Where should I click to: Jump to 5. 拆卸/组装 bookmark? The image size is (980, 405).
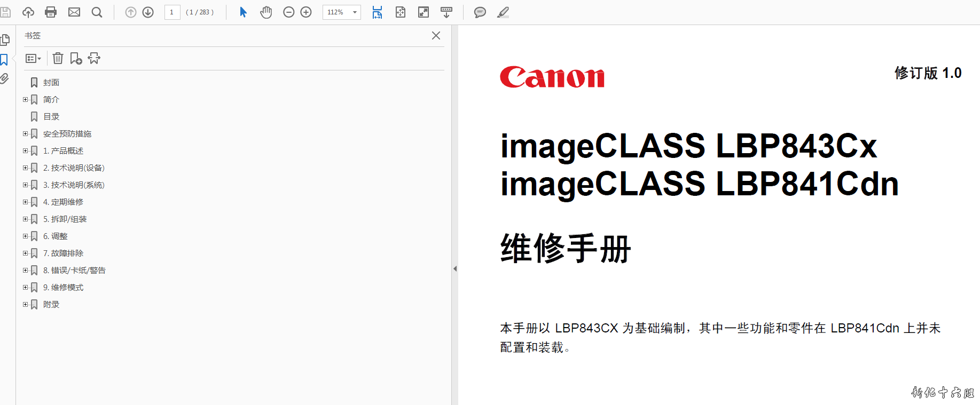click(65, 219)
